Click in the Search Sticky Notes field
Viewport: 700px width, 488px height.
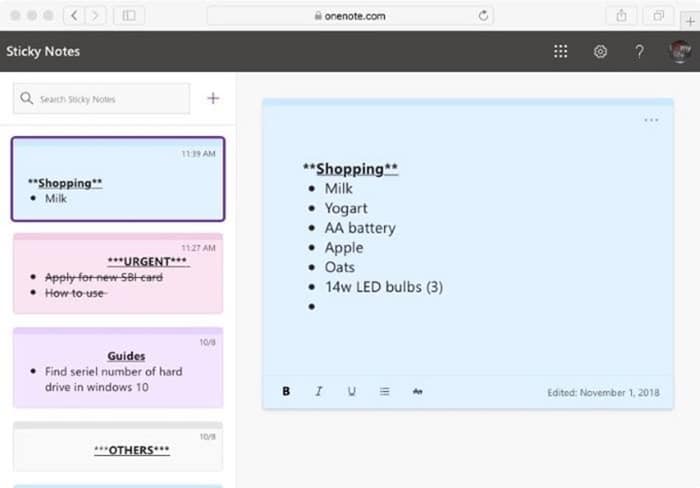(102, 99)
